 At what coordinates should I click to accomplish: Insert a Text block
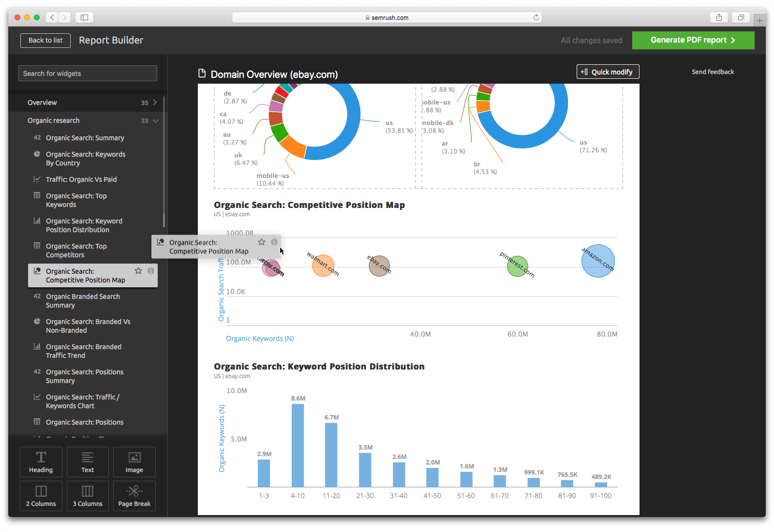pos(88,462)
